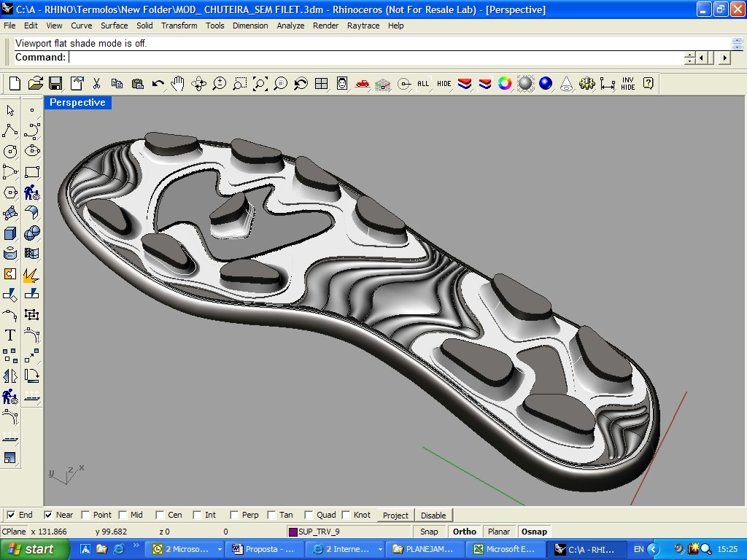
Task: Uncheck the End osnap checkbox
Action: (x=11, y=515)
